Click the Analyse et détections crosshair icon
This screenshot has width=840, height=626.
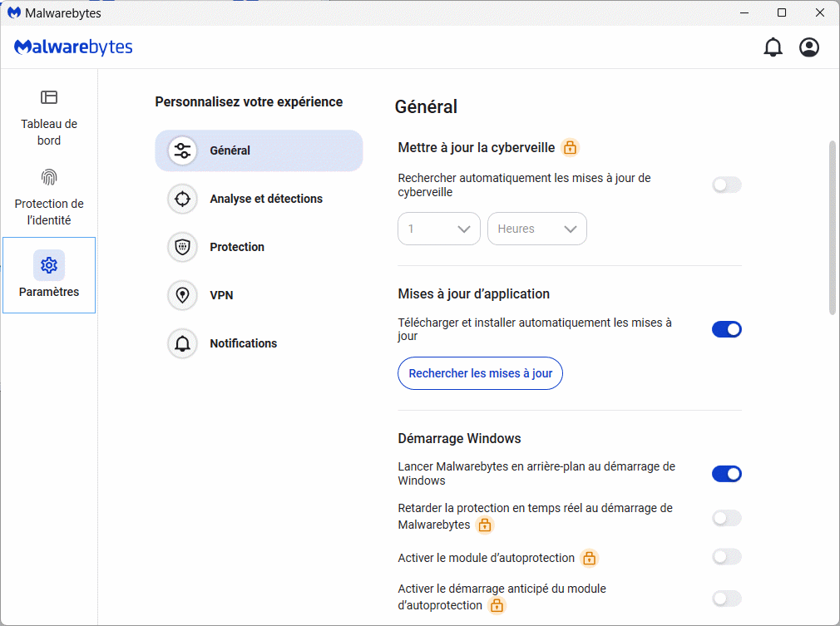coord(182,199)
